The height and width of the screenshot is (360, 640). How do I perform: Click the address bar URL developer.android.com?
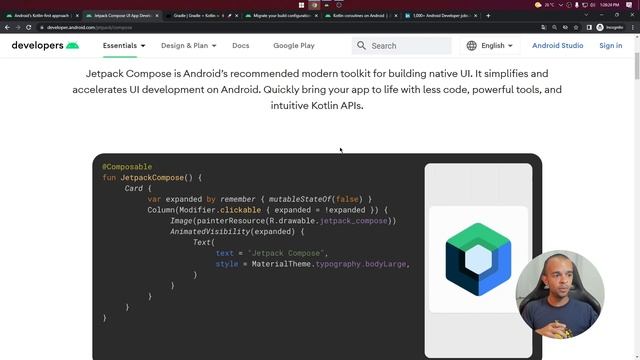point(89,27)
